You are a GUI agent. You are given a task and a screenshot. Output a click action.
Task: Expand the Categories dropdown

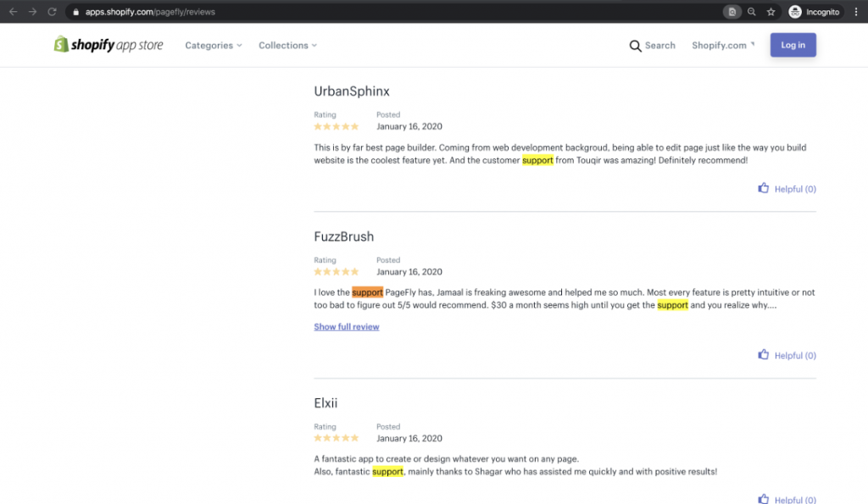[x=213, y=46]
